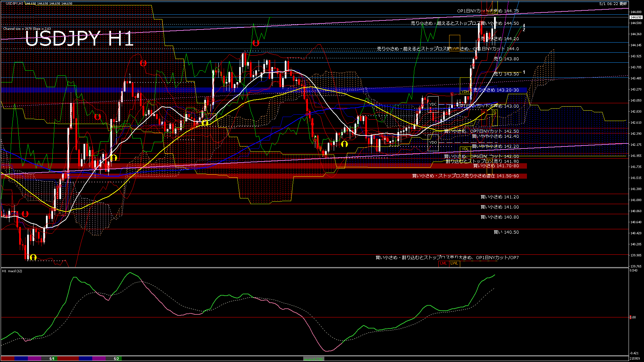
Task: Click the 買いやや小さめ 142.40 label
Action: click(x=495, y=136)
